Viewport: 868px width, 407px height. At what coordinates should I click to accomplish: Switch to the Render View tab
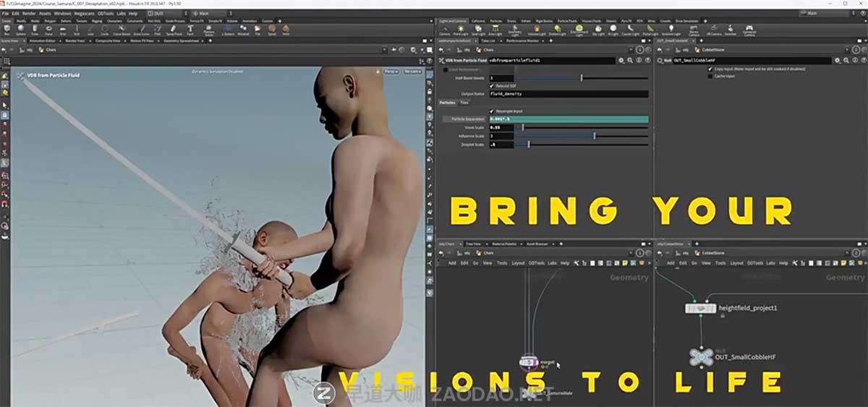pyautogui.click(x=75, y=41)
